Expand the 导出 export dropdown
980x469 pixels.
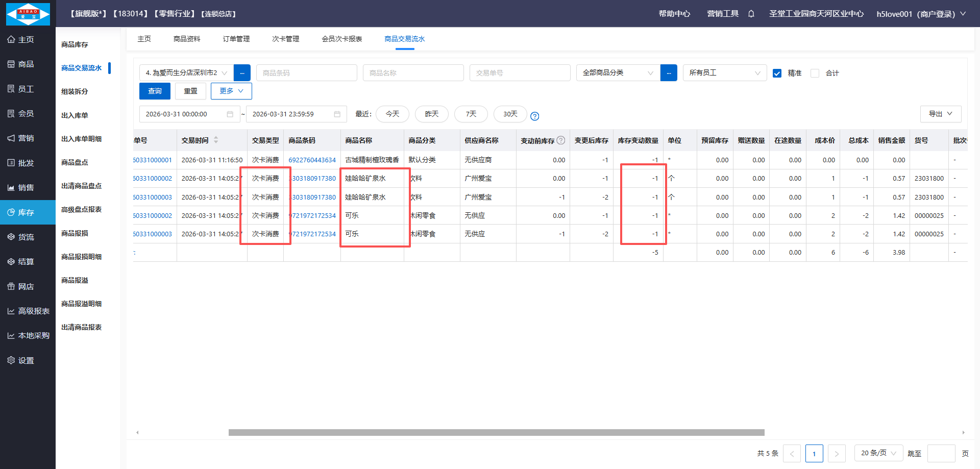(x=940, y=114)
